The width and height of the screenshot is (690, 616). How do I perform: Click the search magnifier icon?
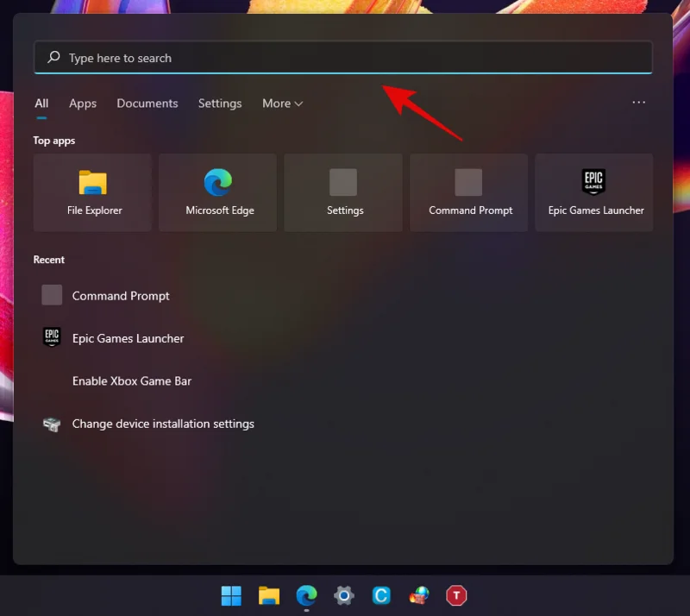point(53,57)
